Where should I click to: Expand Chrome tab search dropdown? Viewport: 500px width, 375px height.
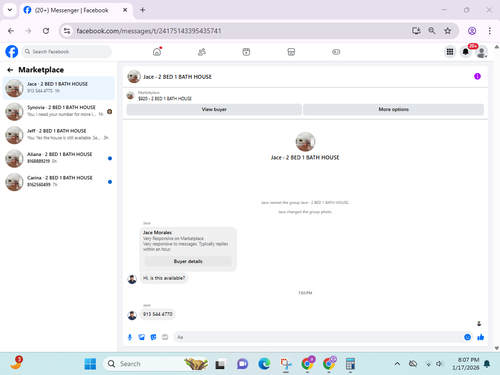pos(10,10)
